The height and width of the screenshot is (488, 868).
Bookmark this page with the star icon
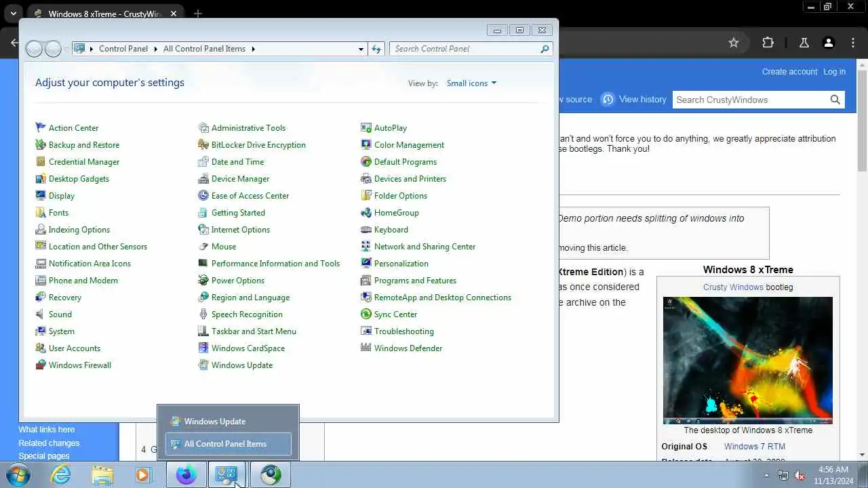(733, 43)
